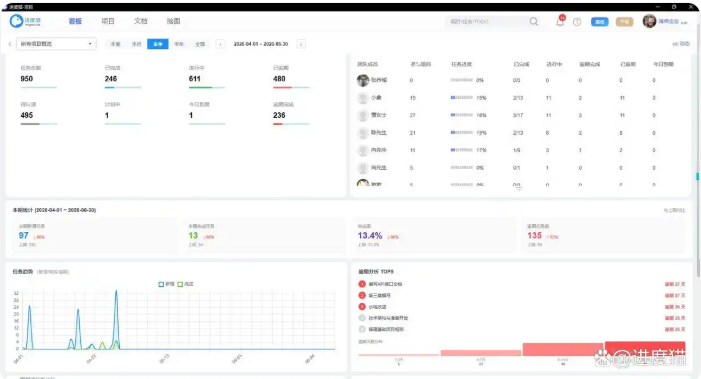The height and width of the screenshot is (379, 701).
Task: Click the 进行中 column header in team table
Action: click(x=554, y=64)
